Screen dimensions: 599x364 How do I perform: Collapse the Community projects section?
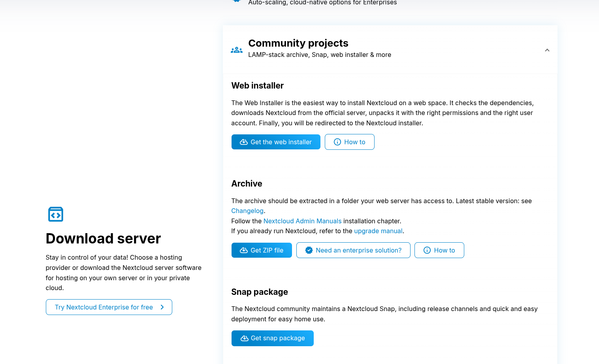pos(547,50)
